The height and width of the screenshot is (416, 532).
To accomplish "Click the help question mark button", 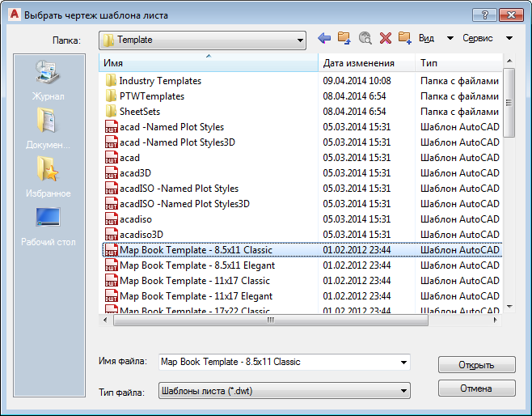I will pyautogui.click(x=484, y=15).
